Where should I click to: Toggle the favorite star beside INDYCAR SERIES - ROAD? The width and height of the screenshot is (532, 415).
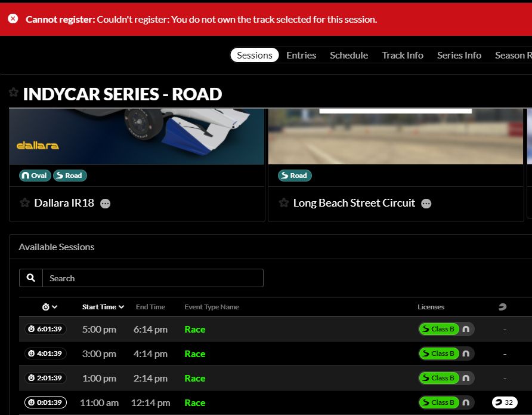(x=13, y=93)
